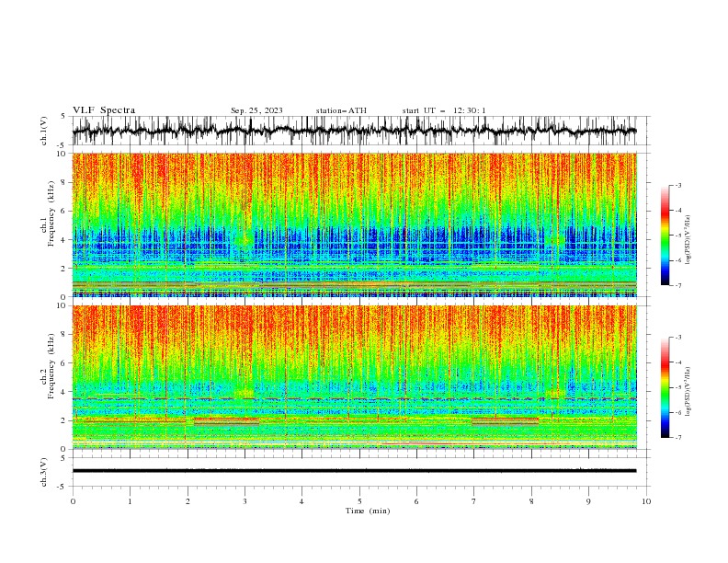
Task: Click the "-7" tick on the ch.1 colorbar
Action: [x=678, y=286]
